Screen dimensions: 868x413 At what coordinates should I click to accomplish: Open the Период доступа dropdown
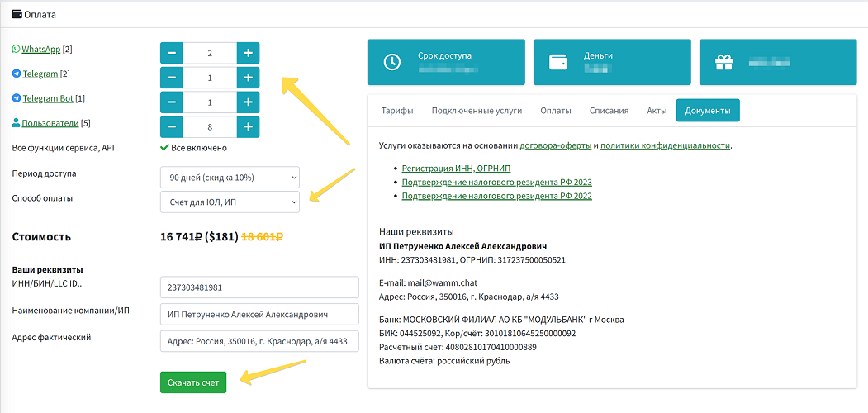click(x=230, y=177)
